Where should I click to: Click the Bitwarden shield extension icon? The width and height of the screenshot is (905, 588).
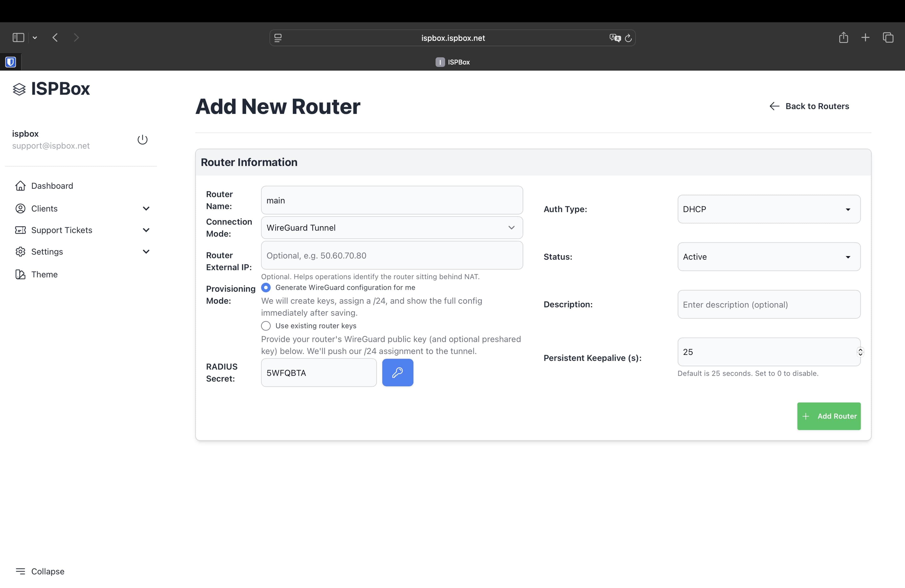coord(11,62)
